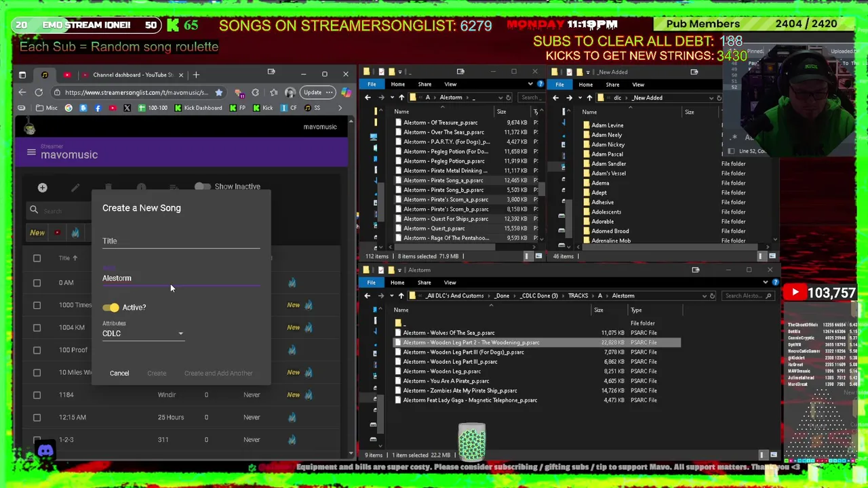Open the CDLC attributes dropdown

click(143, 333)
